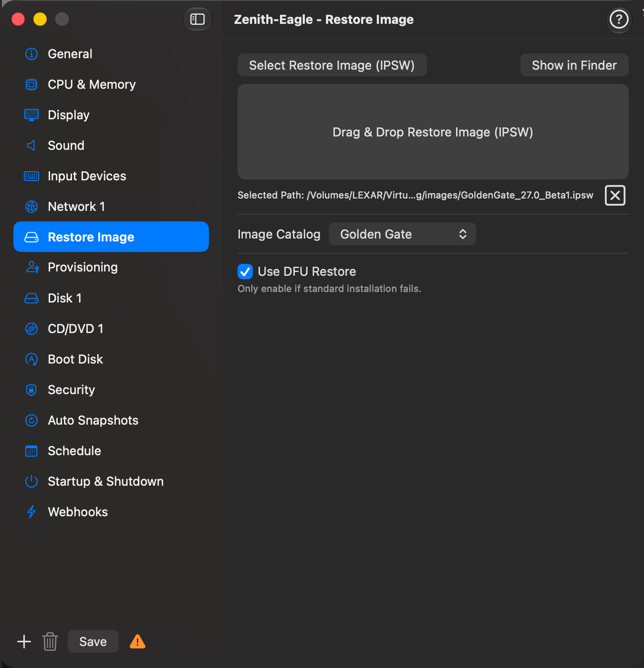Click the CD/DVD 1 disc icon
This screenshot has width=644, height=668.
[x=31, y=329]
